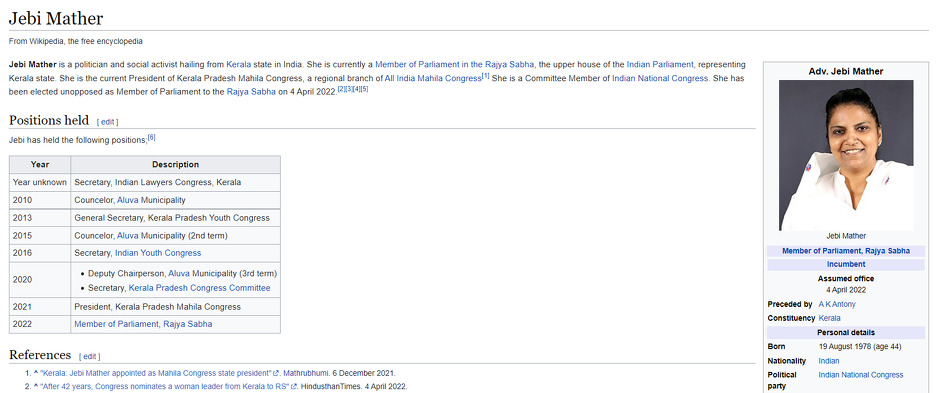Edit the Positions held section

pyautogui.click(x=107, y=122)
